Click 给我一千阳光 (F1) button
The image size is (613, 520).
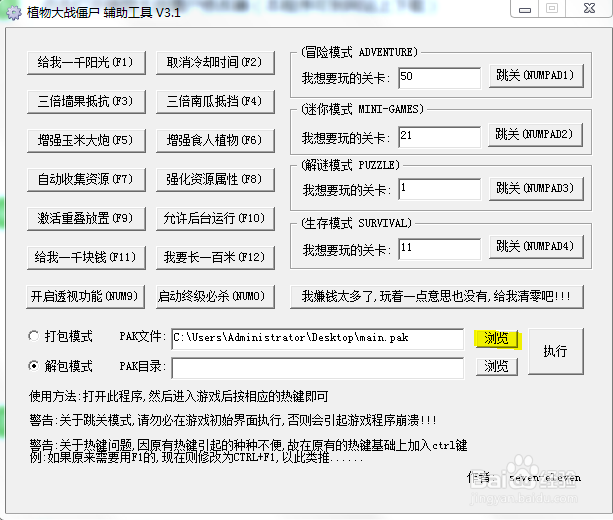click(86, 63)
